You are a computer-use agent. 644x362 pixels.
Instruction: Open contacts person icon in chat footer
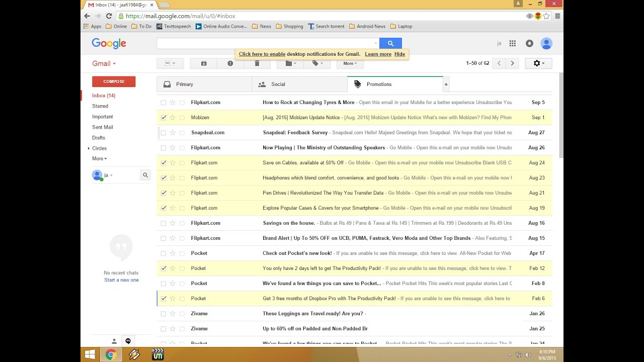pyautogui.click(x=114, y=341)
